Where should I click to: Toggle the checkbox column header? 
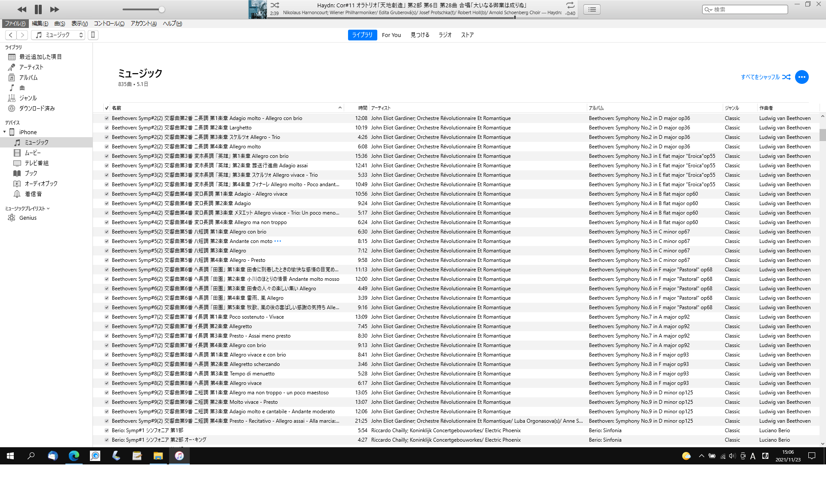[x=107, y=108]
